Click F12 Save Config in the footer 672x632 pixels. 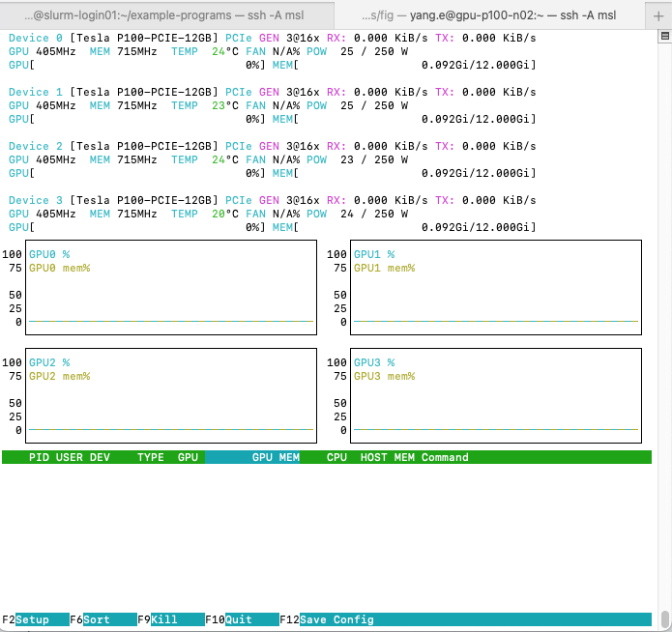pos(327,619)
